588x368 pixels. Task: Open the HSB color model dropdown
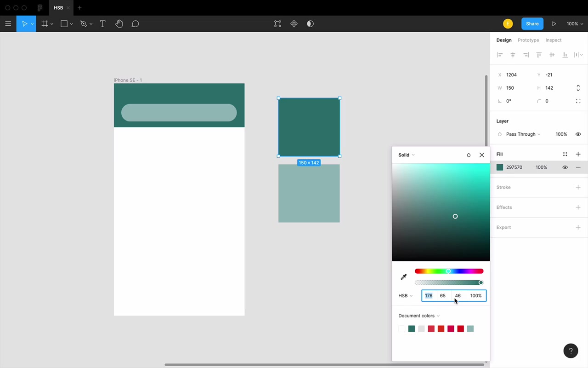(406, 296)
